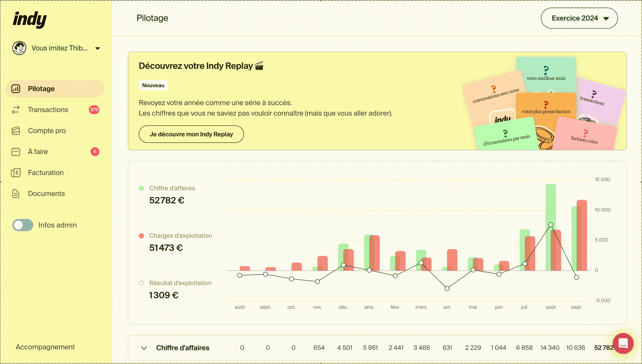Go to the Transactions menu item
Screen dimensions: 642x364
pyautogui.click(x=48, y=110)
